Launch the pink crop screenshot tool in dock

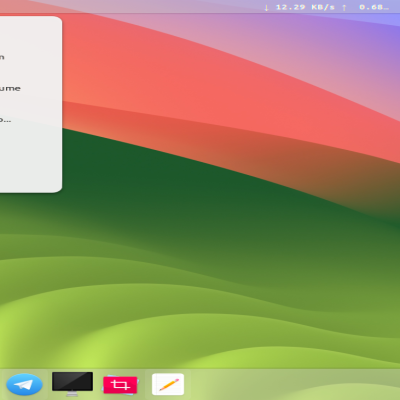[120, 385]
